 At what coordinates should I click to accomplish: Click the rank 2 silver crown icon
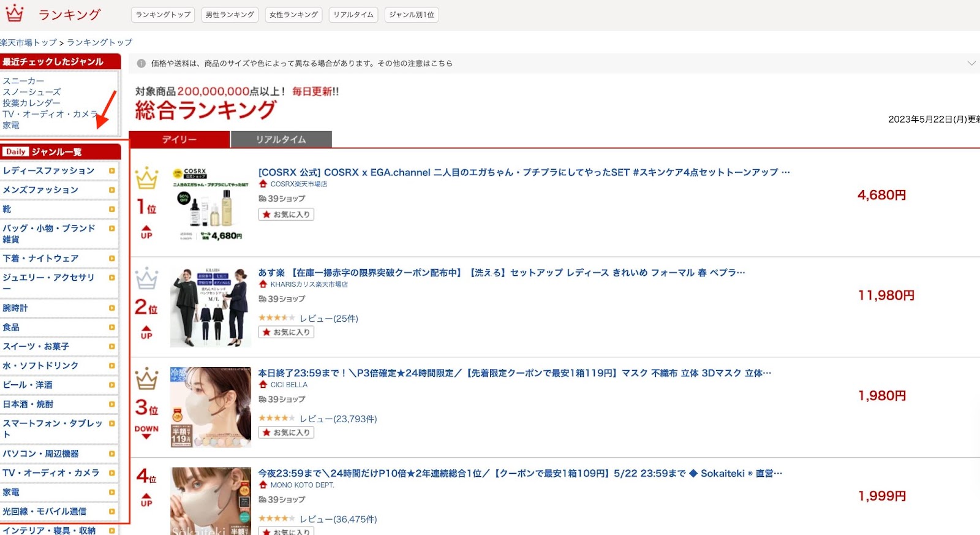coord(146,279)
